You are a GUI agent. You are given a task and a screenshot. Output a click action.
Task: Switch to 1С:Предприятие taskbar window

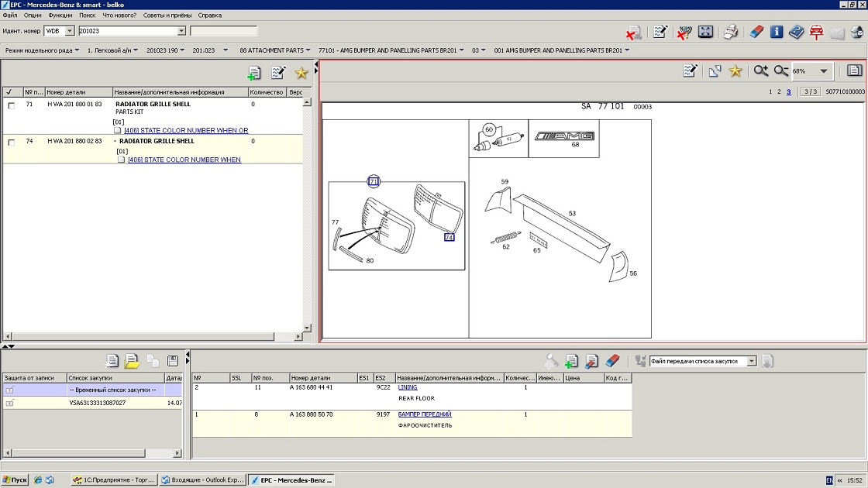(x=115, y=480)
